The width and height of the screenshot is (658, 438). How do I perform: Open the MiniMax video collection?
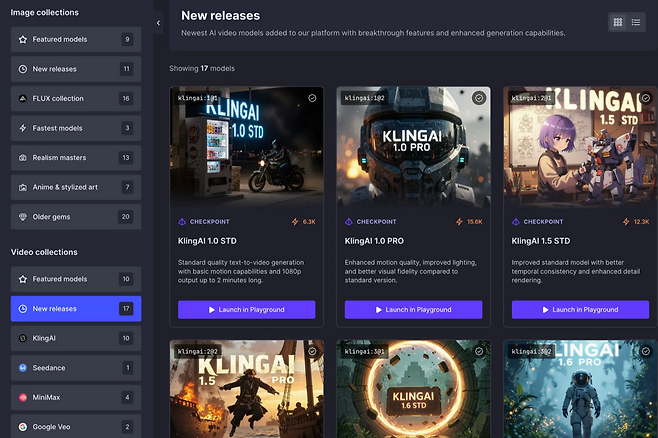point(76,397)
